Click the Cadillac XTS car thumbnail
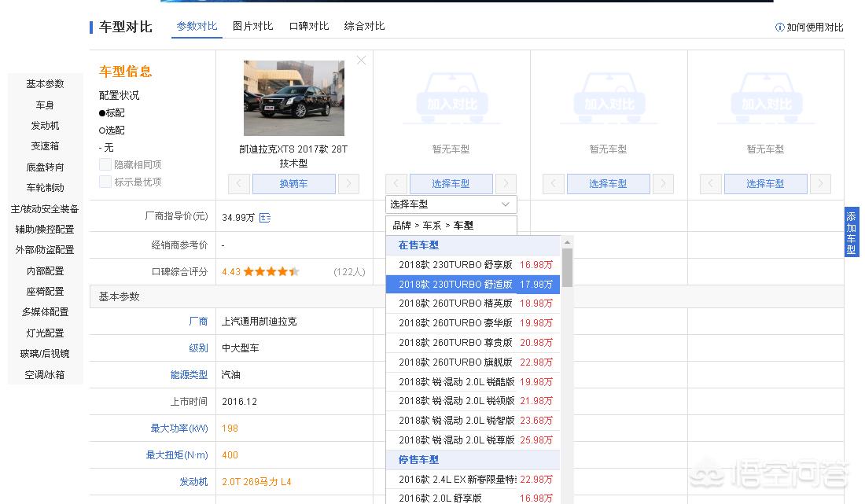The height and width of the screenshot is (504, 865). (x=294, y=98)
